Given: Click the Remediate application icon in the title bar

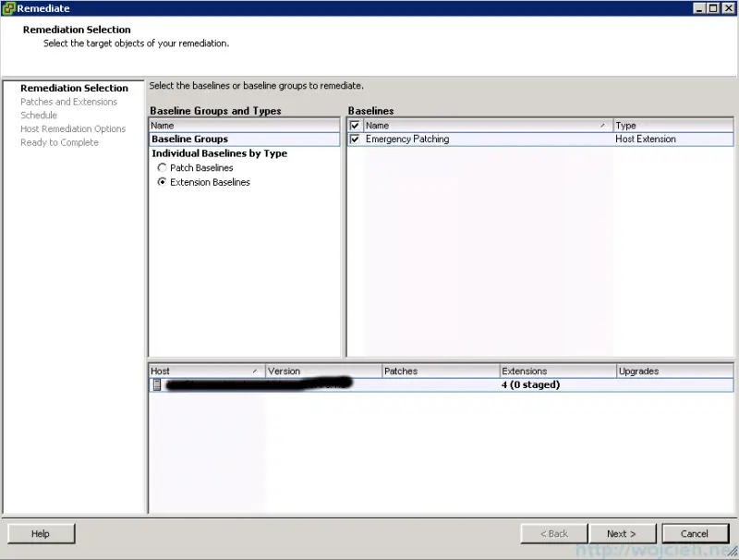Looking at the screenshot, I should click(x=9, y=7).
